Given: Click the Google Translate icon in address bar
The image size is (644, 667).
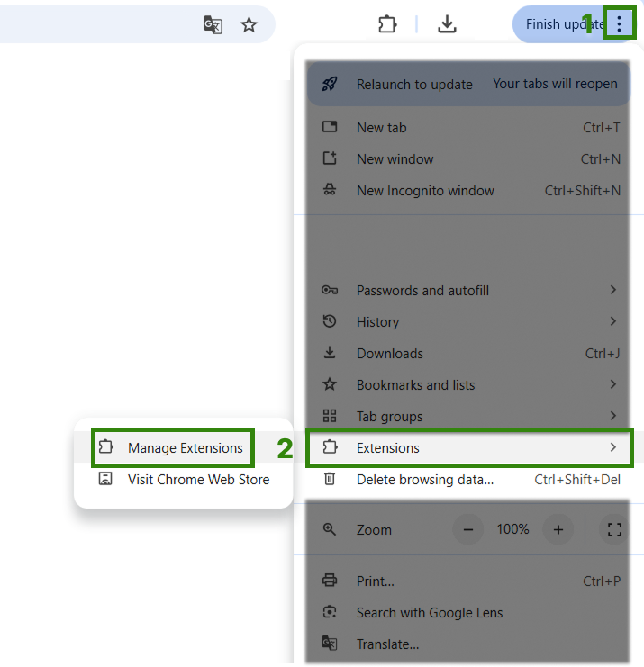Looking at the screenshot, I should pos(213,24).
